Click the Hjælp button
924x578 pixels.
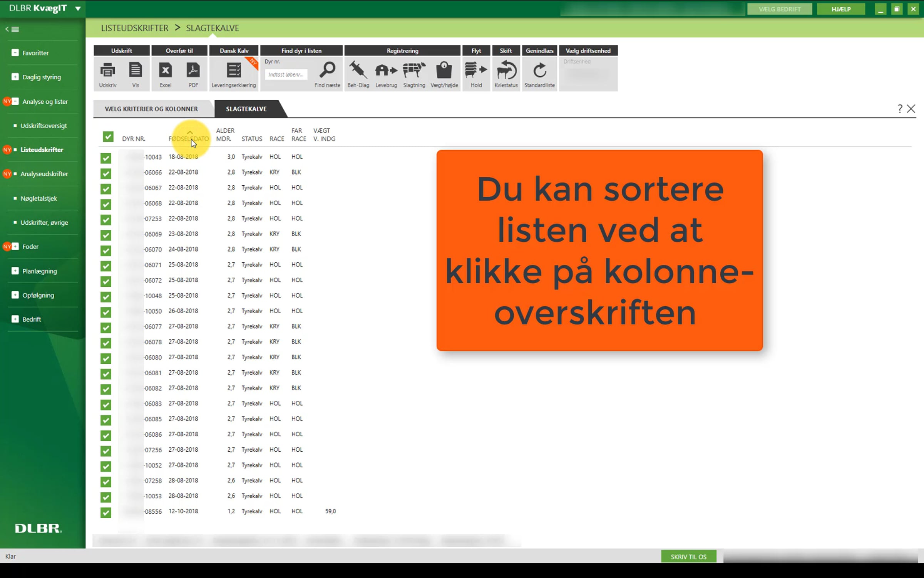[x=841, y=9]
